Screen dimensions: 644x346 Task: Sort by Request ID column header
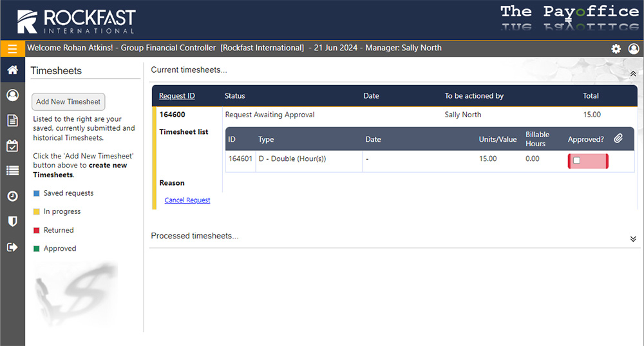pyautogui.click(x=176, y=96)
